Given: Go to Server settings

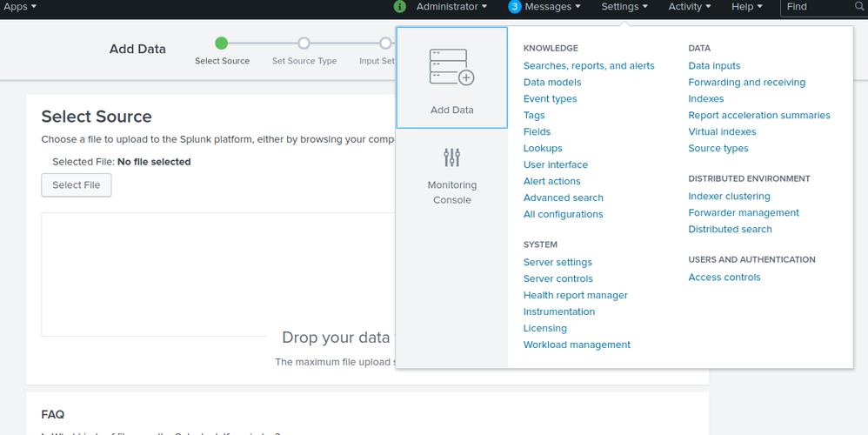Looking at the screenshot, I should coord(558,263).
